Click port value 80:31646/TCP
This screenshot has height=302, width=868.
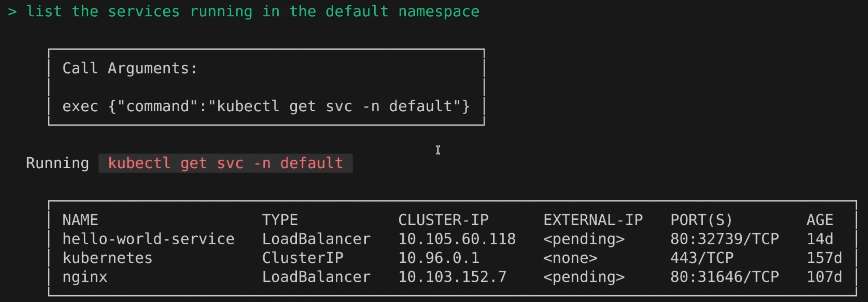click(724, 277)
